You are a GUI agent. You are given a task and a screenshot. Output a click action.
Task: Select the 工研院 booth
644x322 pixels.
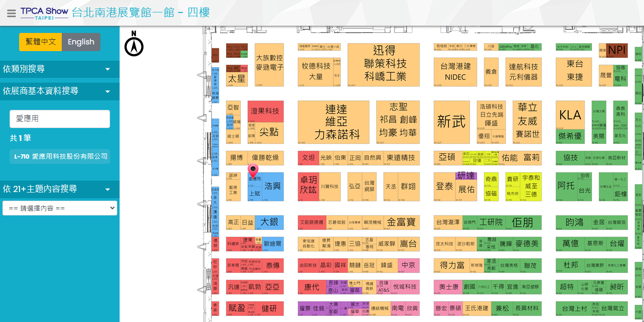coord(491,222)
